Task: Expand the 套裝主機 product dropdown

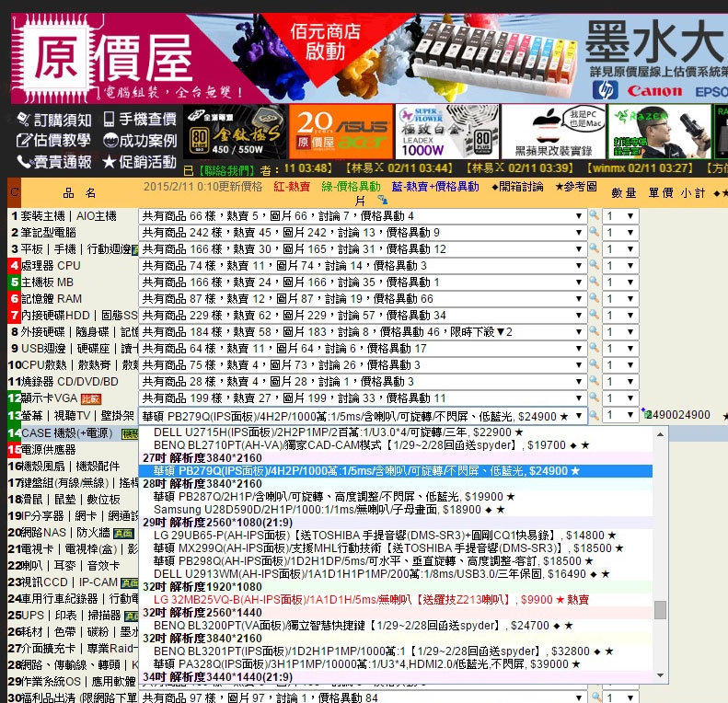Action: [362, 216]
